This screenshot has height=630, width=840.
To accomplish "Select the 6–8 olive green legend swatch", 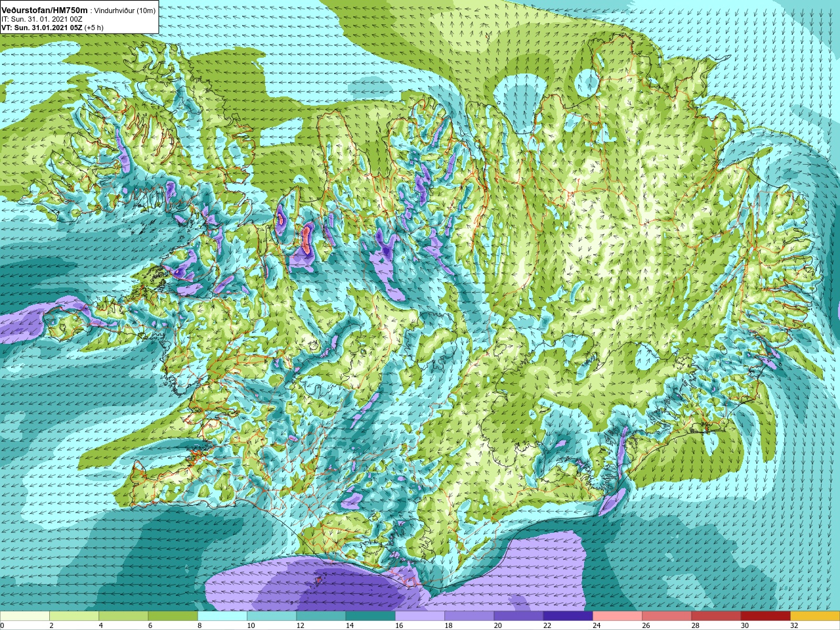I will (x=173, y=616).
